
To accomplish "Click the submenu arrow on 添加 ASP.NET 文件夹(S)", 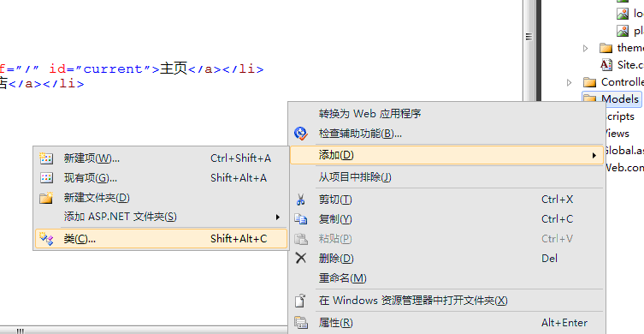I will click(278, 217).
